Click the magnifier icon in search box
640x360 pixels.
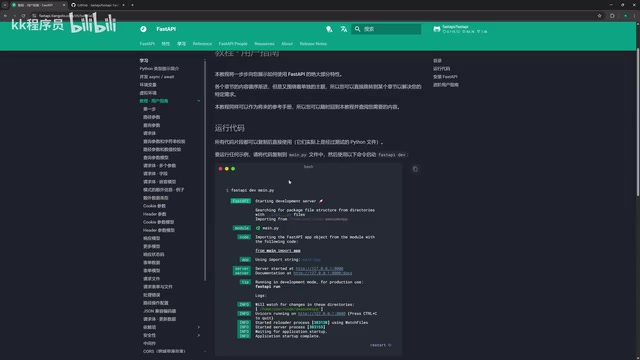358,29
